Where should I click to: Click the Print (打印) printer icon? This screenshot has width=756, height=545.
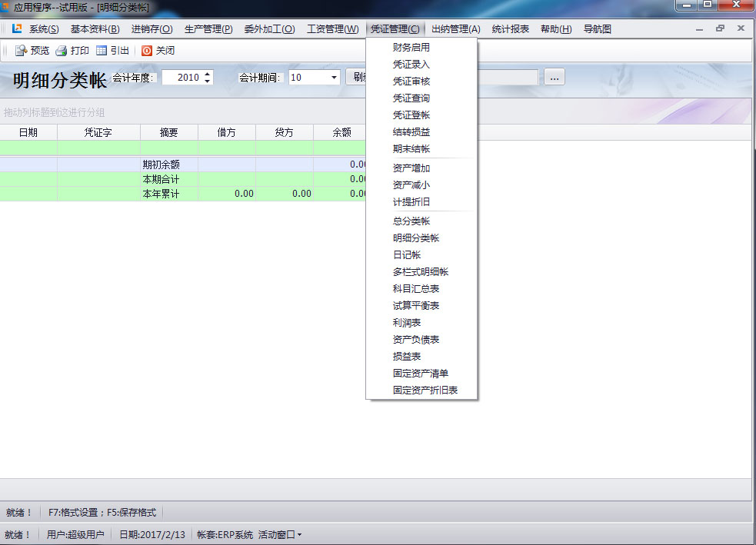click(x=62, y=51)
